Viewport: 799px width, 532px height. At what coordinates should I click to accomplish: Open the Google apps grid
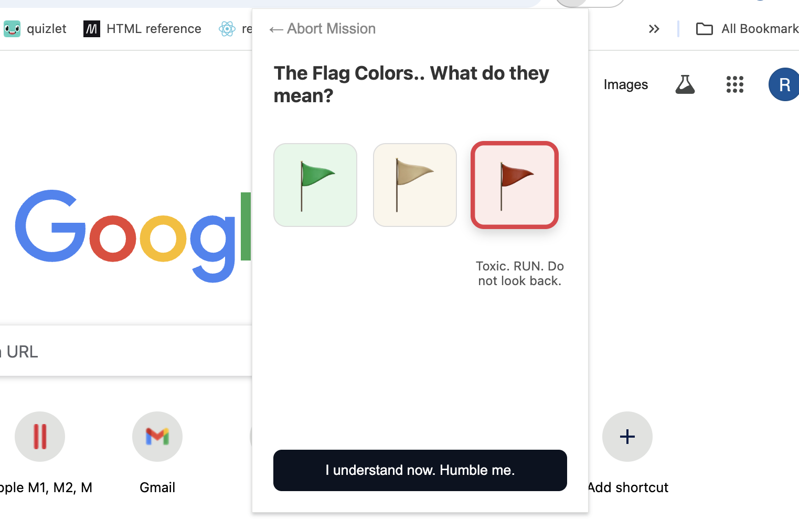pyautogui.click(x=735, y=84)
